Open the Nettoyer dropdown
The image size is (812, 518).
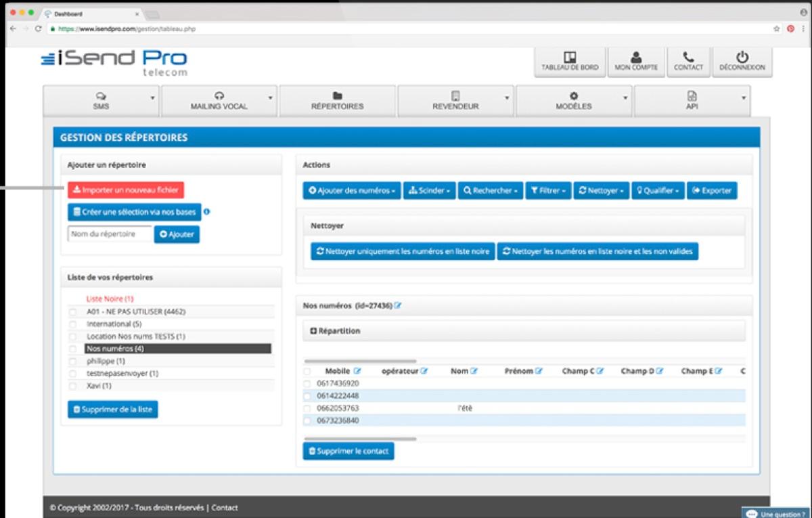601,190
